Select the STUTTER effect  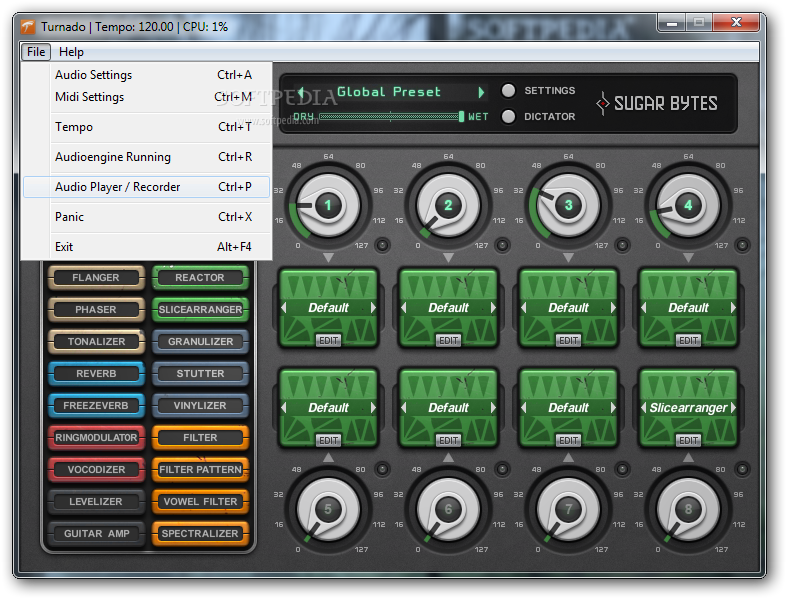pyautogui.click(x=200, y=374)
